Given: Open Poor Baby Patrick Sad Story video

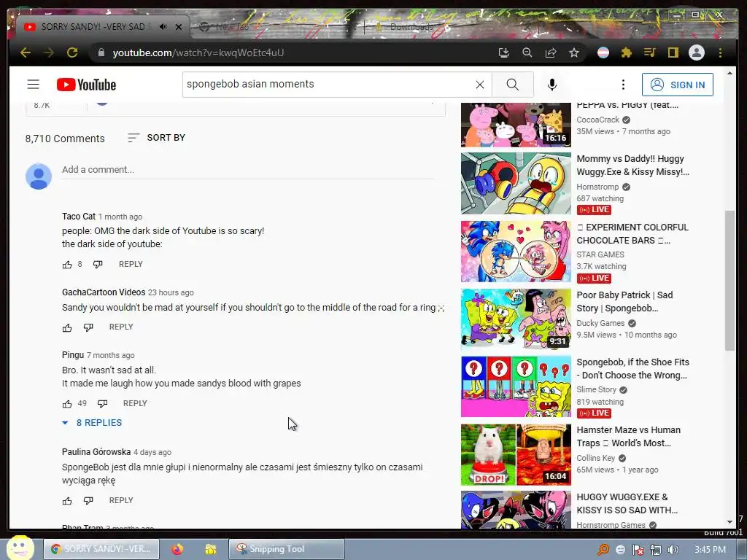Looking at the screenshot, I should pyautogui.click(x=516, y=319).
